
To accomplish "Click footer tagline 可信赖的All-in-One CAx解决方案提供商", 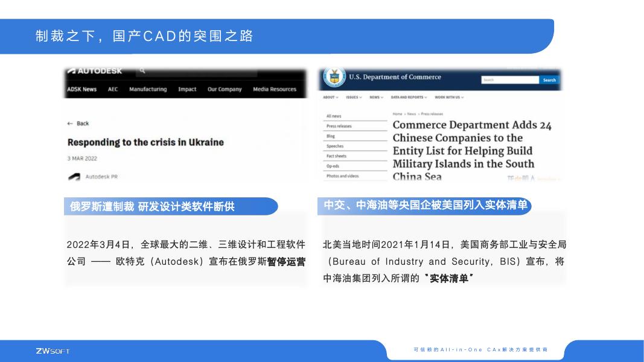I will point(480,350).
